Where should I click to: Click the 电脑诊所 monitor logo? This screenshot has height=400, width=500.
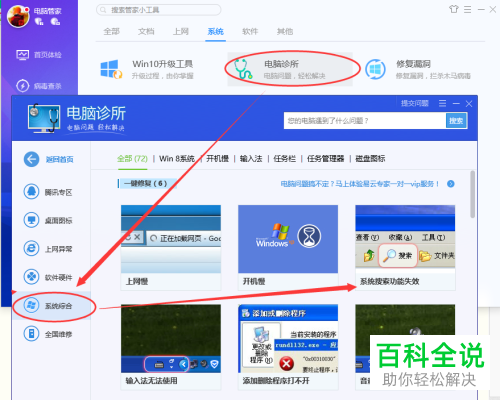[x=44, y=118]
